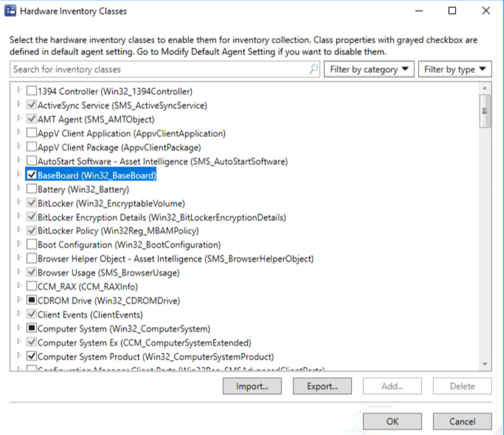This screenshot has height=435, width=504.
Task: Click the search magnifier icon
Action: click(312, 69)
